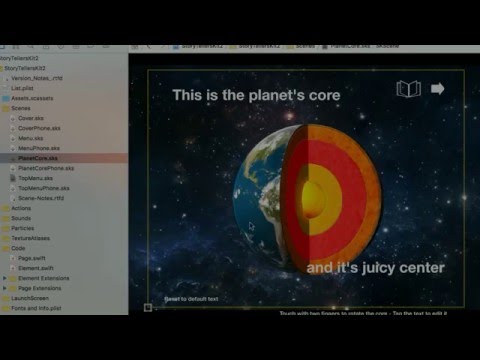Open TopMenuPhone.sks scene file
This screenshot has width=480, height=360.
pyautogui.click(x=44, y=188)
